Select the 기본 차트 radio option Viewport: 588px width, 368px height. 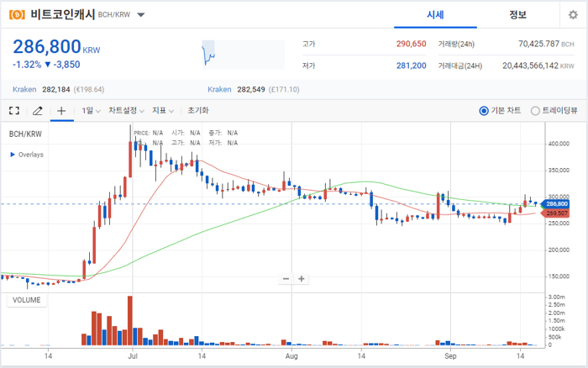tap(484, 111)
